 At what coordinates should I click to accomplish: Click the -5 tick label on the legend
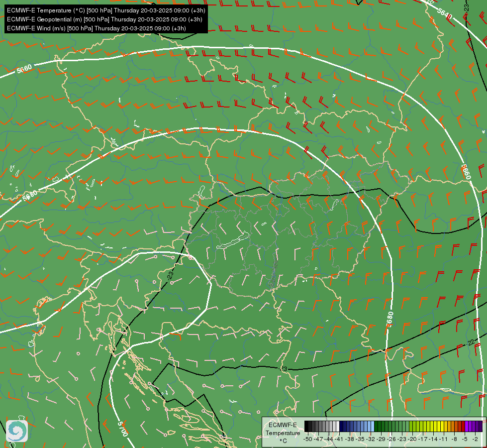465,439
